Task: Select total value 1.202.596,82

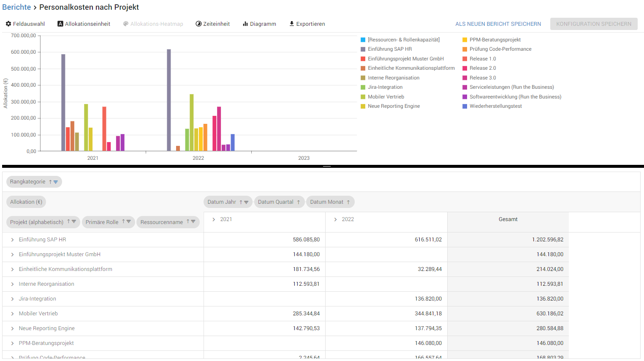Action: [548, 240]
